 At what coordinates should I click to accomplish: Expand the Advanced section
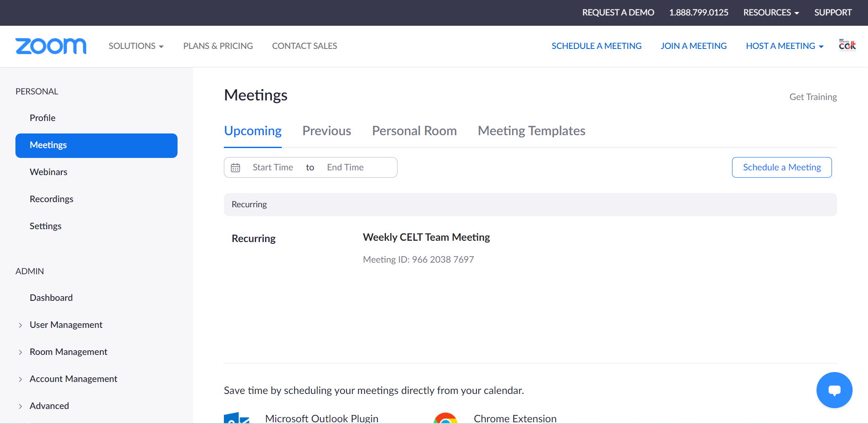tap(49, 406)
